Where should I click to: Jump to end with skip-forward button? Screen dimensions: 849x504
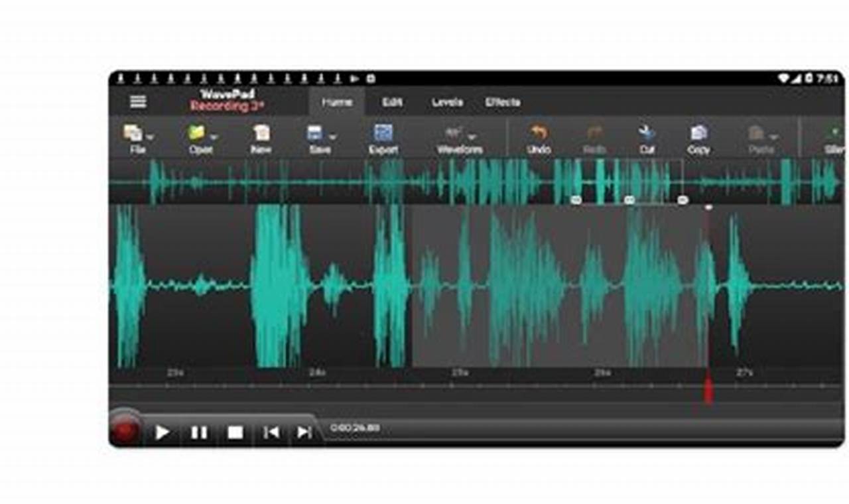(x=304, y=432)
